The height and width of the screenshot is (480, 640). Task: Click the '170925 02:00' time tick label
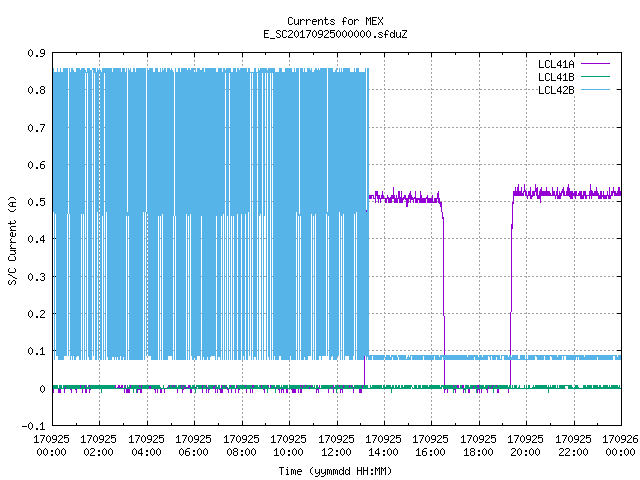pos(98,446)
